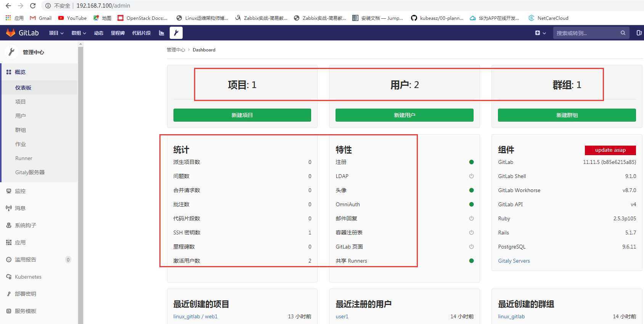Open 代码片段 snippets in top navbar
This screenshot has width=644, height=324.
141,33
